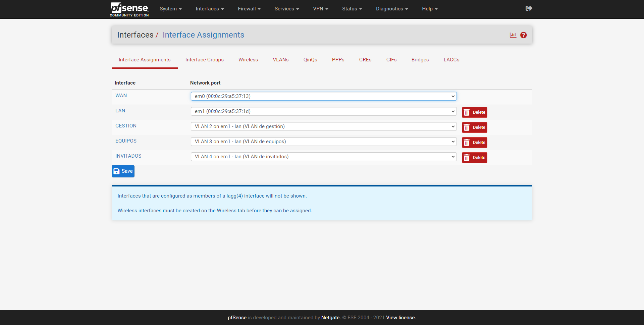
Task: Open the red help question mark icon
Action: pyautogui.click(x=524, y=35)
